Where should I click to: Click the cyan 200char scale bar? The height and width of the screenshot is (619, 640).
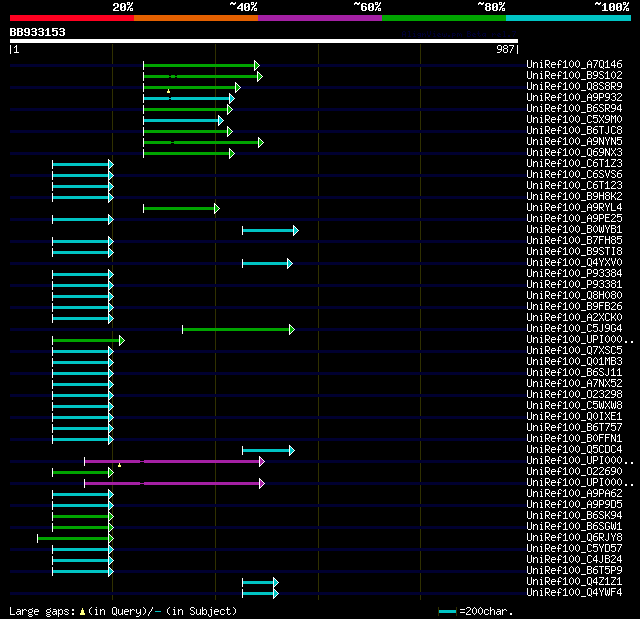tap(448, 611)
